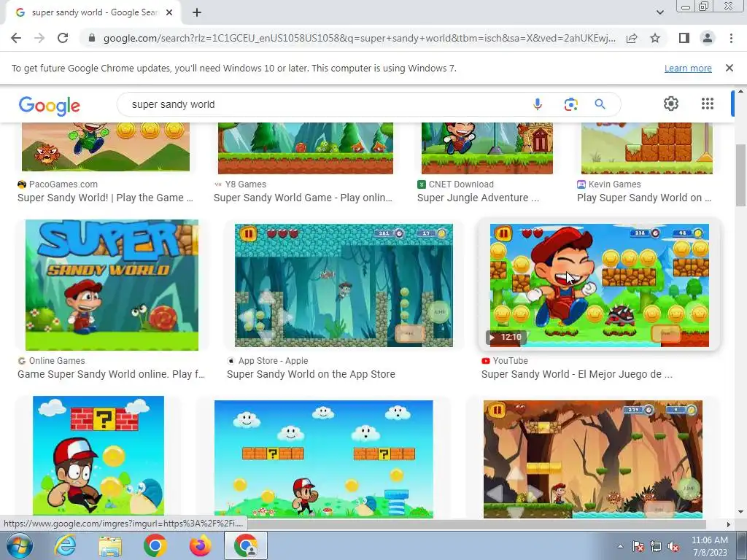Viewport: 747px width, 560px height.
Task: Open thumbnail with smiling clouds and question blocks
Action: pyautogui.click(x=323, y=459)
